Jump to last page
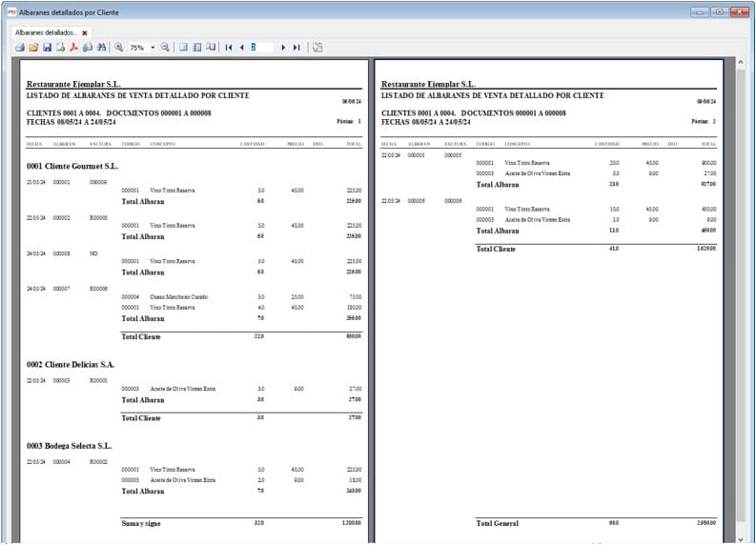The width and height of the screenshot is (756, 545). point(296,48)
